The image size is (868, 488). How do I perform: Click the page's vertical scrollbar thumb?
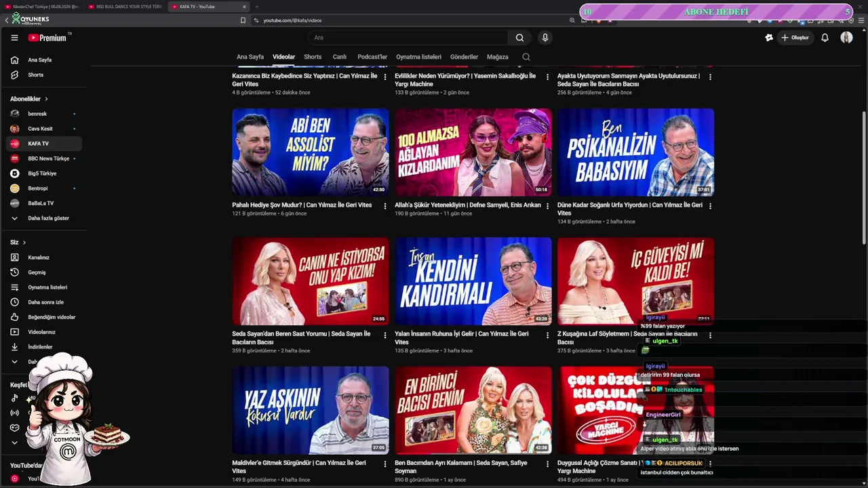click(x=864, y=178)
